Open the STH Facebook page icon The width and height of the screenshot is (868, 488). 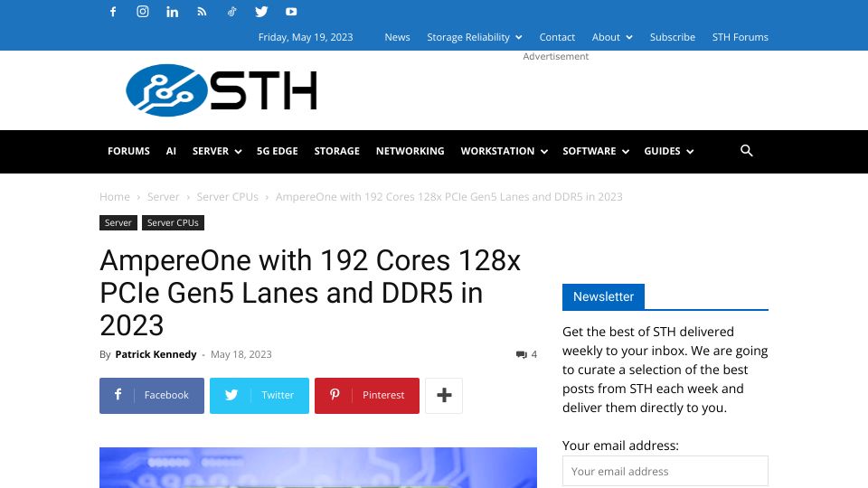point(113,12)
